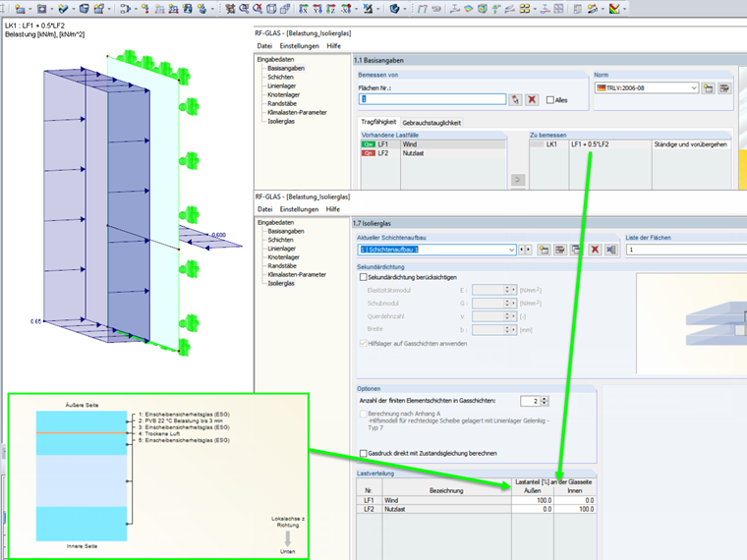Select LK1 row in Zu bemessen list
This screenshot has height=560, width=747.
coord(630,144)
